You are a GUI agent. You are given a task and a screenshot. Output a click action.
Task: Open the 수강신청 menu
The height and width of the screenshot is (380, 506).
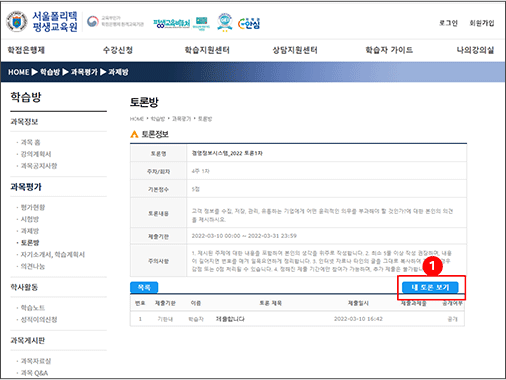(118, 50)
